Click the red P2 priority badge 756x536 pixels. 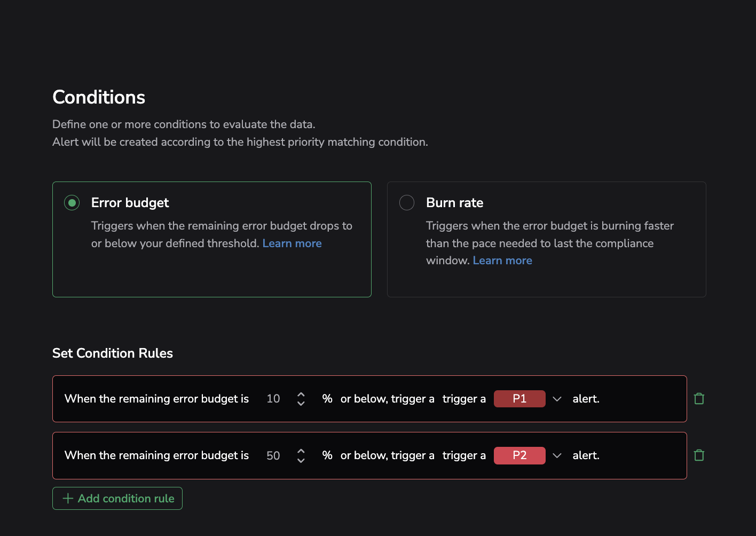point(519,455)
